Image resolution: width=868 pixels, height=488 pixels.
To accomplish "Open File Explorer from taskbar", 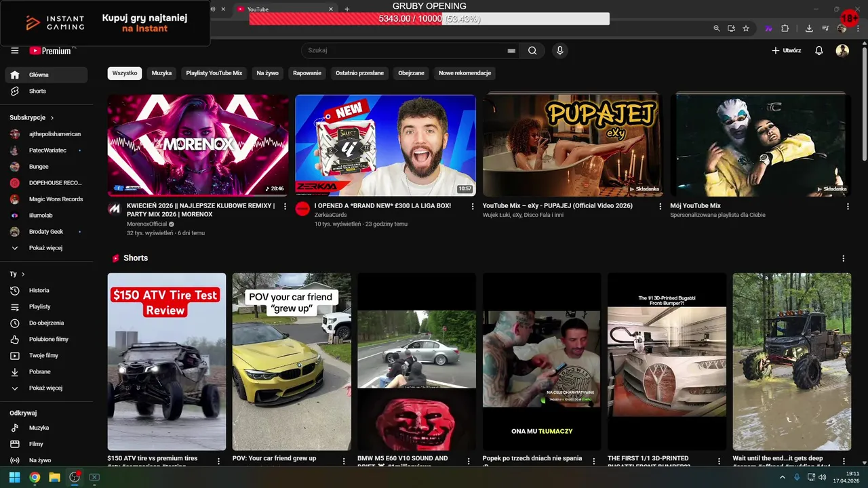I will pyautogui.click(x=54, y=477).
